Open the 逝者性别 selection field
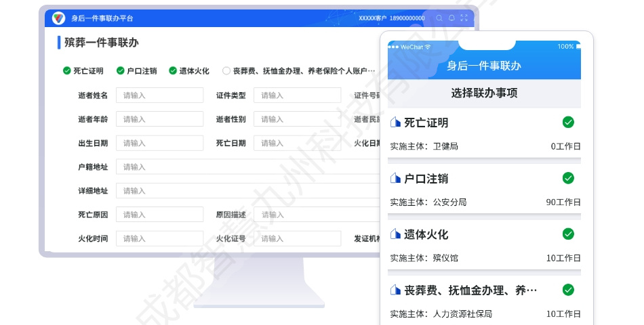This screenshot has height=325, width=644. (x=297, y=119)
